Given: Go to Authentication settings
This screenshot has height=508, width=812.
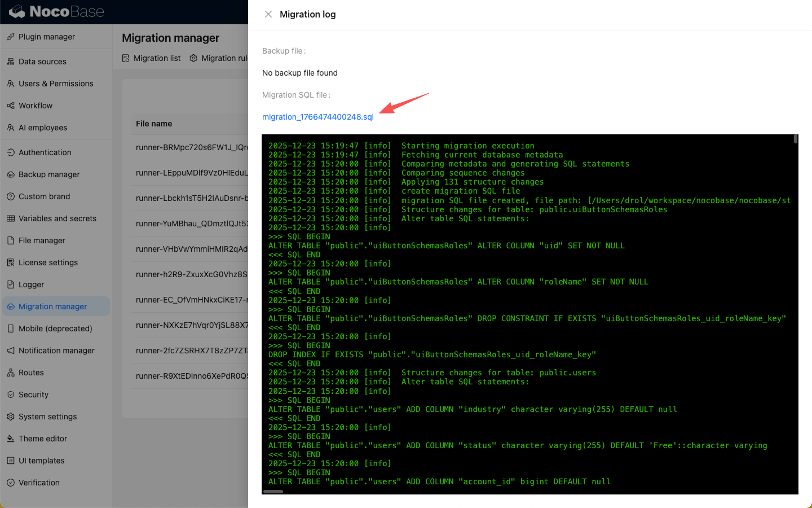Looking at the screenshot, I should (x=45, y=152).
